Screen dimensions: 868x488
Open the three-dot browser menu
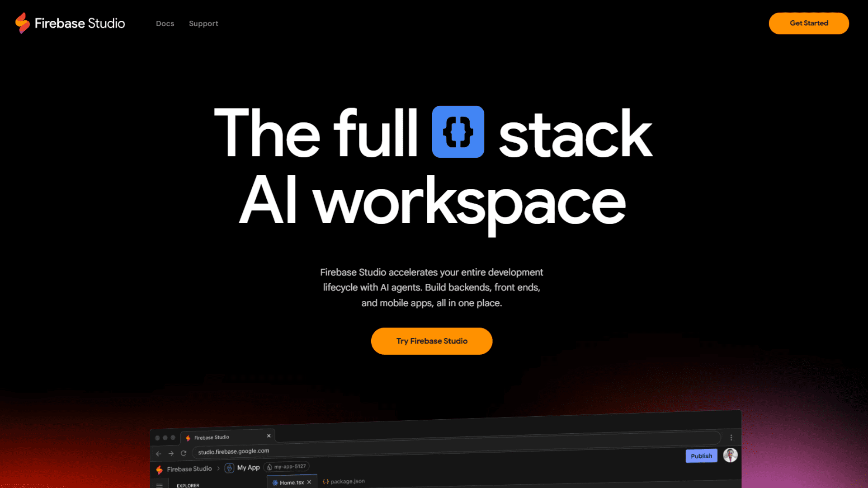click(731, 437)
